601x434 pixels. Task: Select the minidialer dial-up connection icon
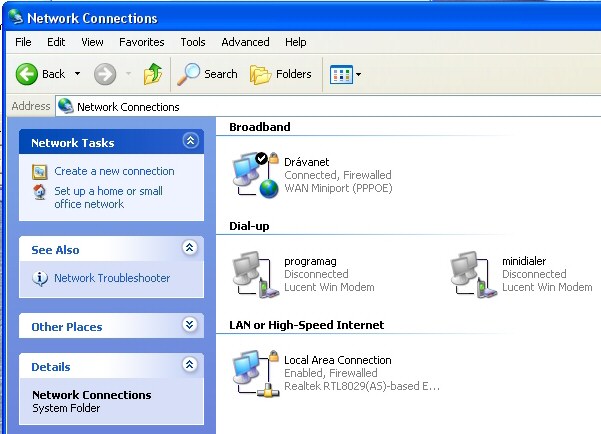[x=473, y=274]
